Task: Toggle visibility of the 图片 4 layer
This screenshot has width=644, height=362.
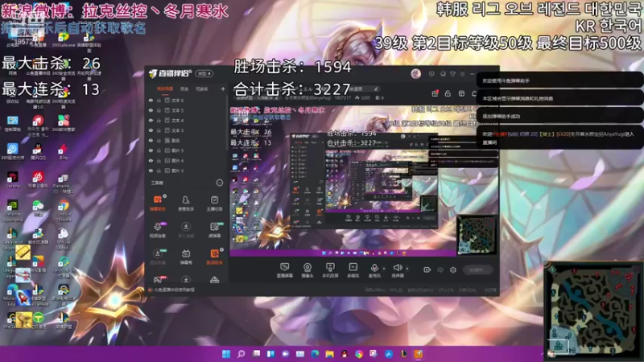Action: [151, 160]
